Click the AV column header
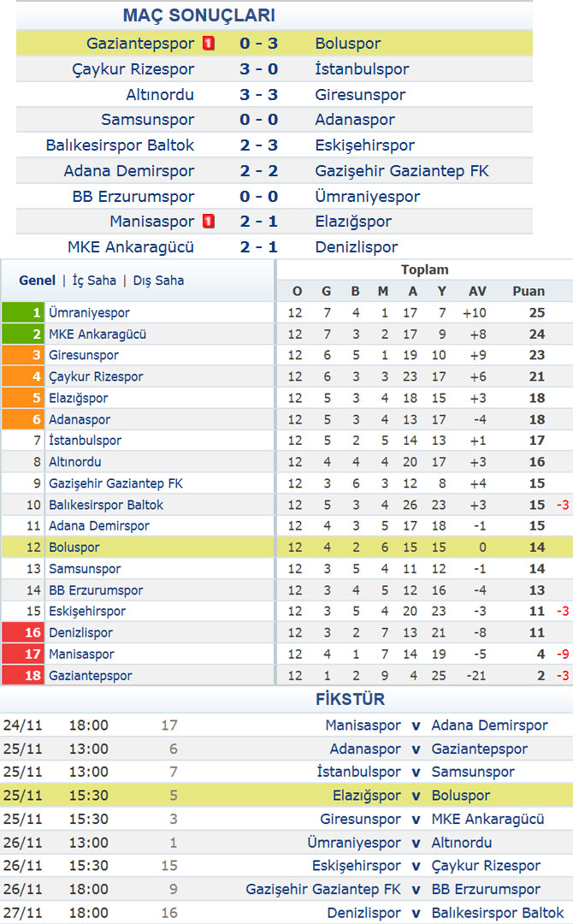Viewport: 573px width, 924px height. coord(477,291)
